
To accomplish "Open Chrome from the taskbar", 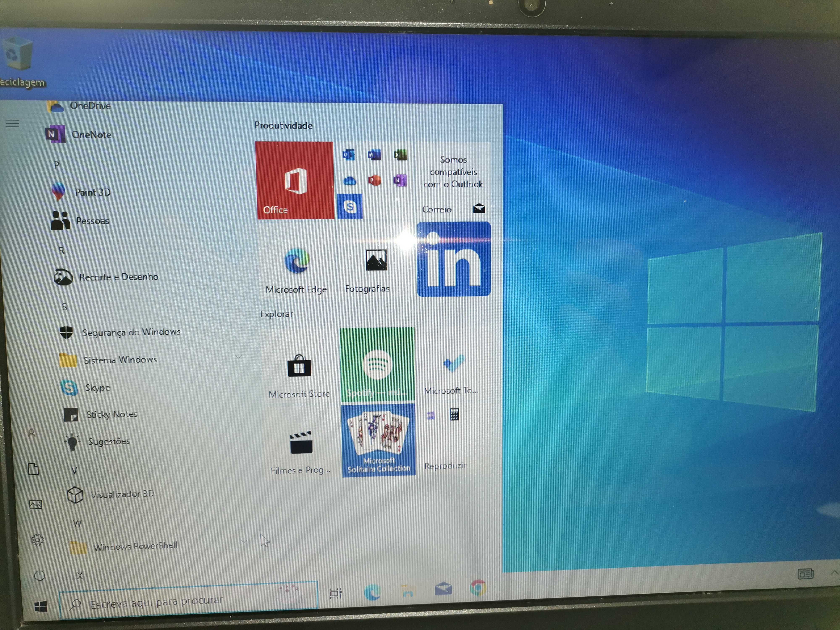I will [x=478, y=587].
